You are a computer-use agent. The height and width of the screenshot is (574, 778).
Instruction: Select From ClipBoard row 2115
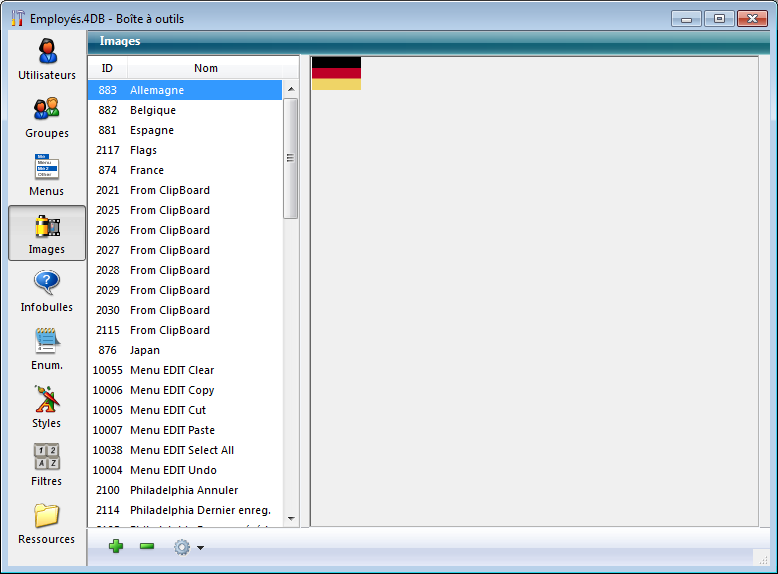click(x=185, y=330)
